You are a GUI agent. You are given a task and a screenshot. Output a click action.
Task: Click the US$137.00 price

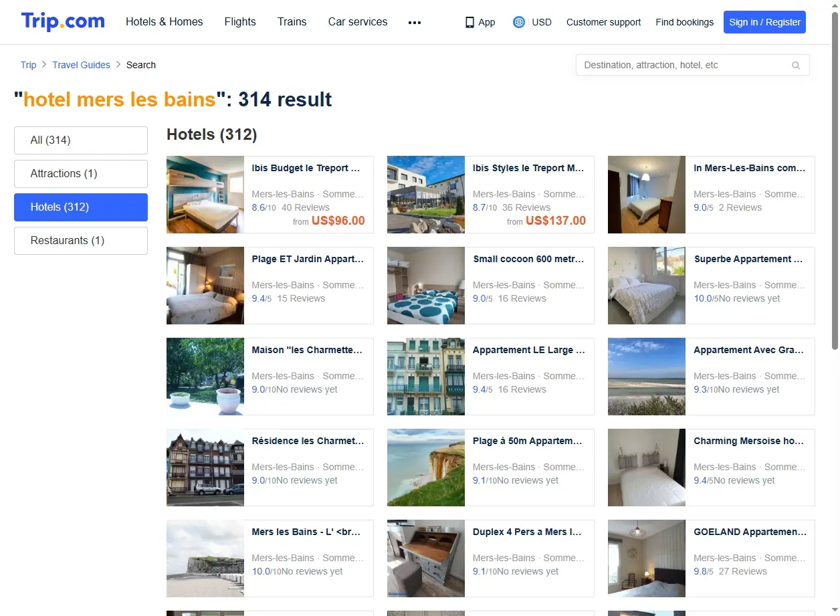[556, 221]
